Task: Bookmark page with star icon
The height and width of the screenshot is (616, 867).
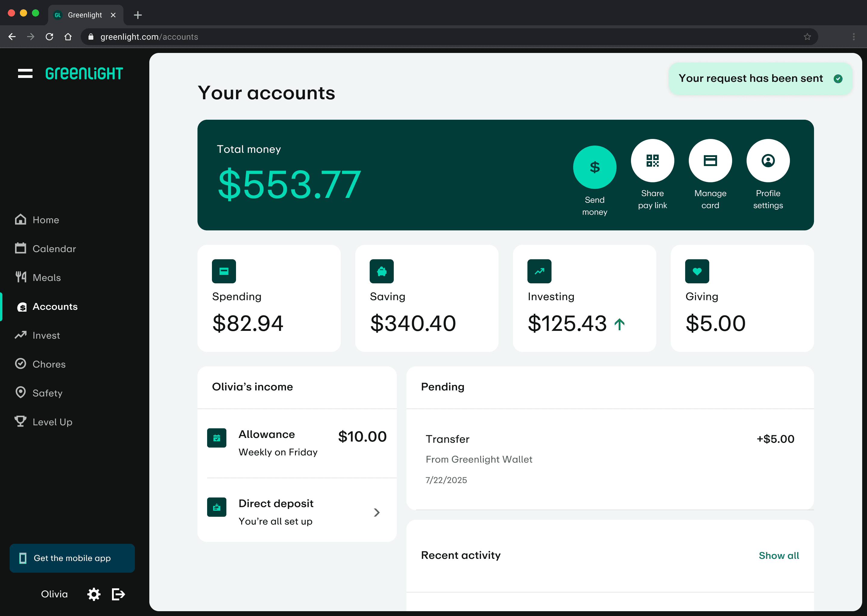Action: (807, 37)
